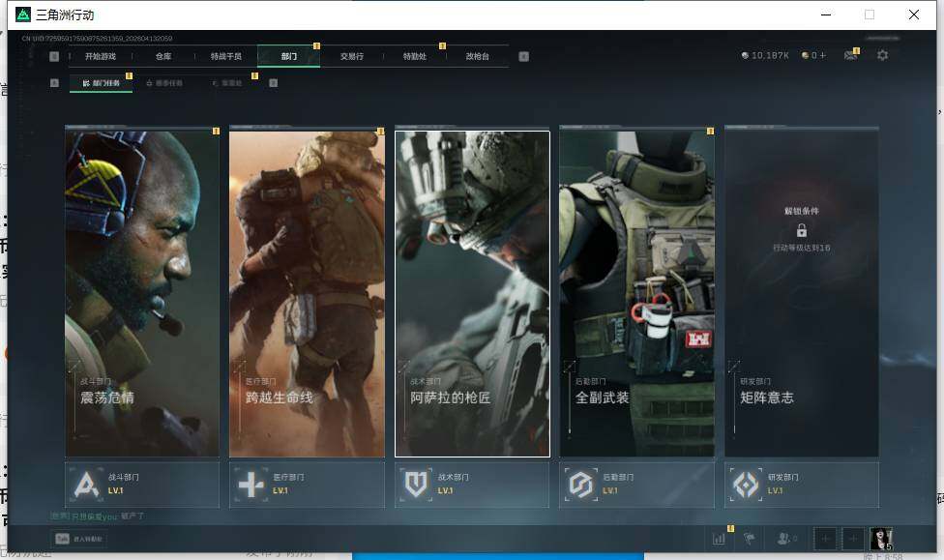This screenshot has height=560, width=944.
Task: Click the flag icon in the bottom bar
Action: point(750,539)
